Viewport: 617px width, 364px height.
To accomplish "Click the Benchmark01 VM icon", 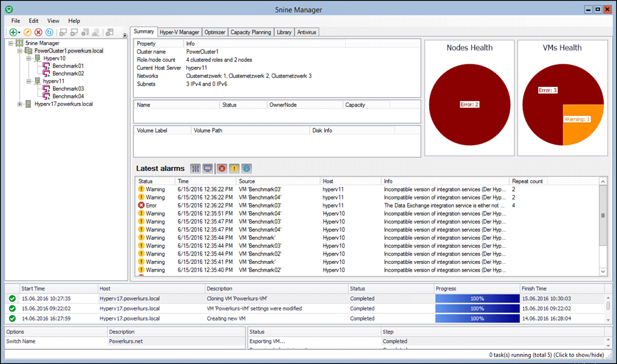I will coord(46,66).
